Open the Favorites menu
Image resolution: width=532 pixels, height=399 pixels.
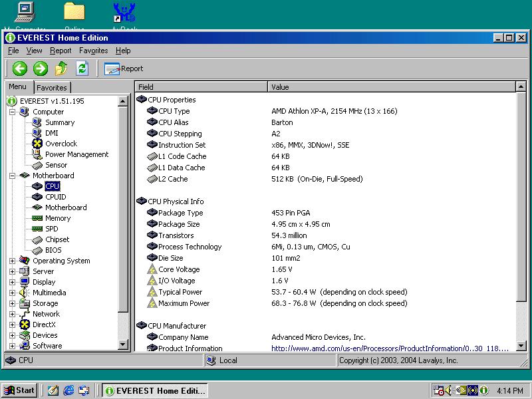point(93,51)
